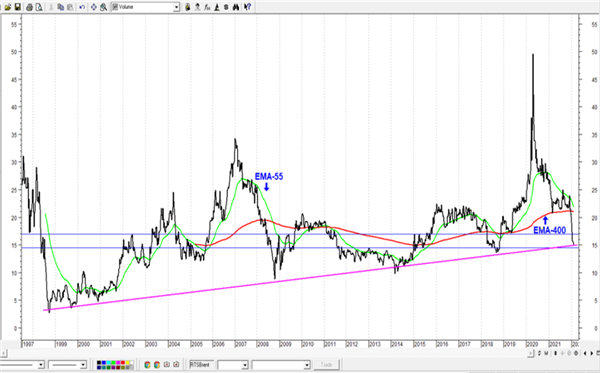The width and height of the screenshot is (600, 373).
Task: Click the binoculars search icon
Action: (x=236, y=7)
